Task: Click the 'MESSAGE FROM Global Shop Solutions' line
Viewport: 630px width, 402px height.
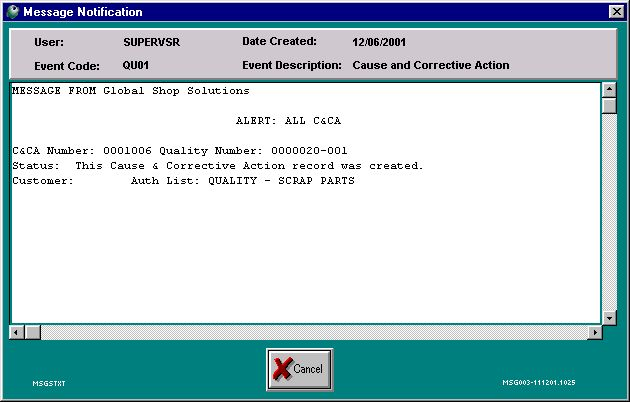Action: (x=131, y=91)
